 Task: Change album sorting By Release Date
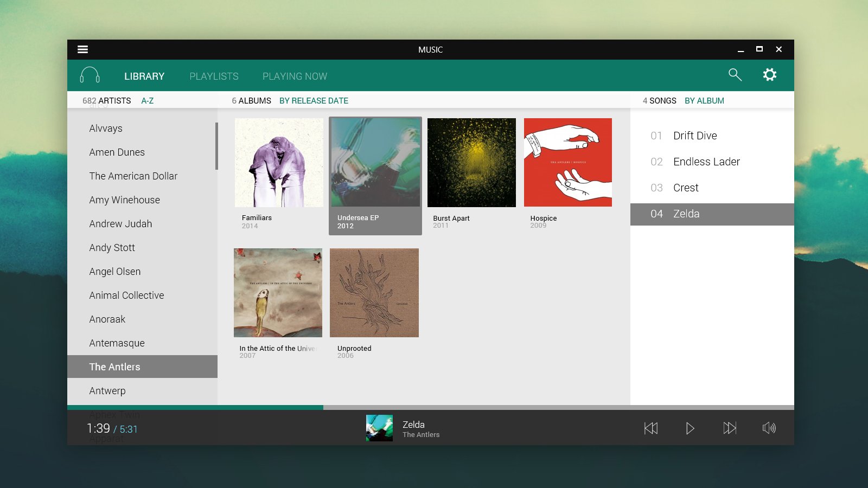point(314,101)
